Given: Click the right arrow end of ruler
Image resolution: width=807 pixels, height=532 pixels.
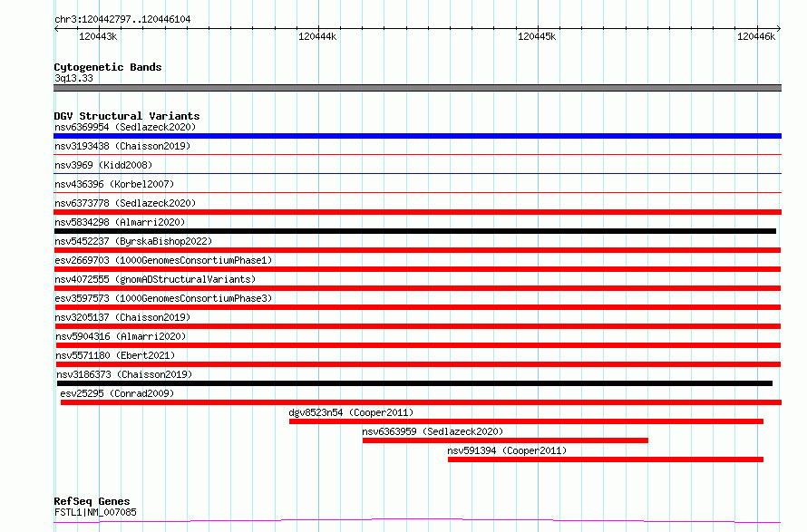Looking at the screenshot, I should point(779,28).
